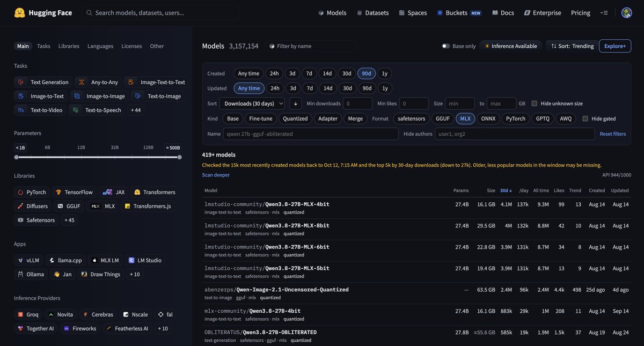Click the Scan deeper link
Viewport: 644px width, 346px height.
pos(215,175)
